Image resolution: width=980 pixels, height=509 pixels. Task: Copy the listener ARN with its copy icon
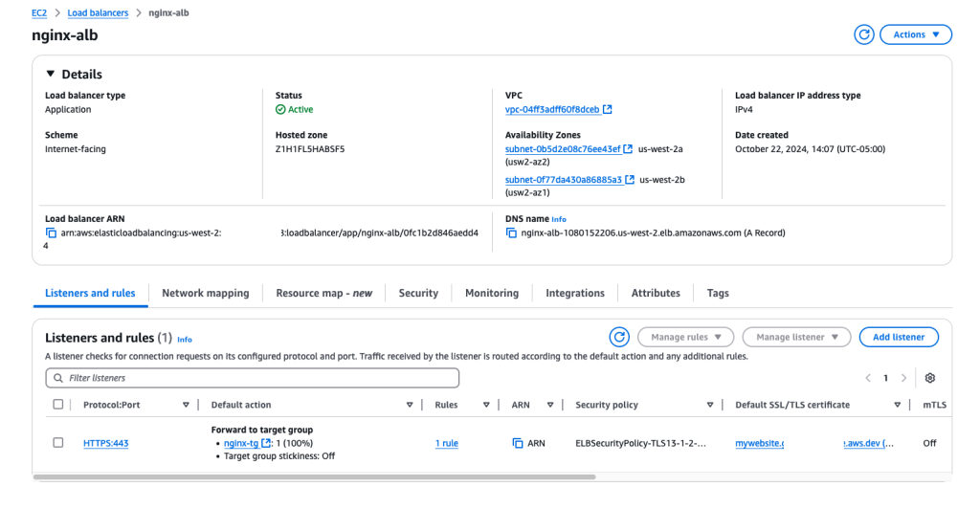(x=518, y=443)
